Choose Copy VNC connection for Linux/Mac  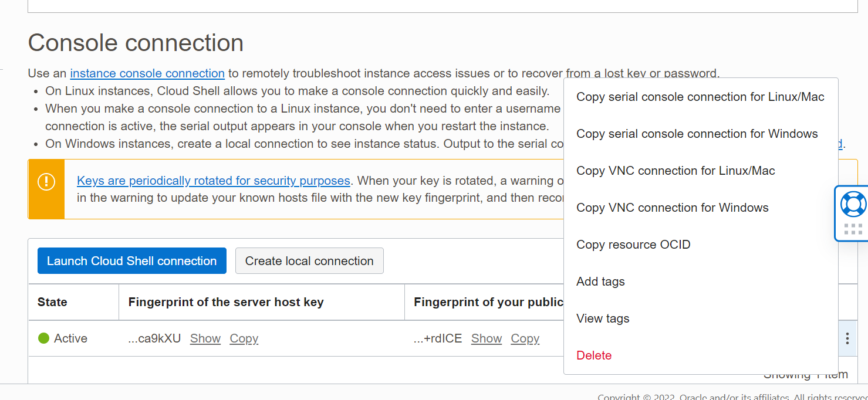pos(675,171)
